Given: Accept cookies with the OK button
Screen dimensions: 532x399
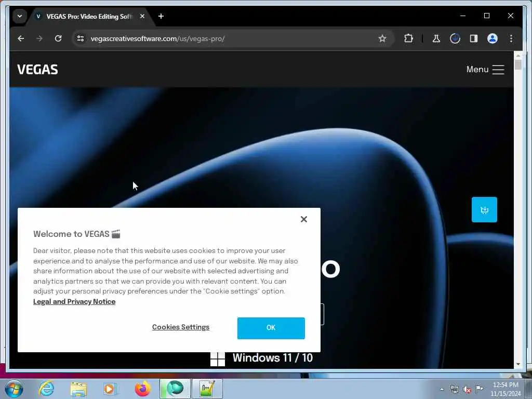Looking at the screenshot, I should 271,328.
